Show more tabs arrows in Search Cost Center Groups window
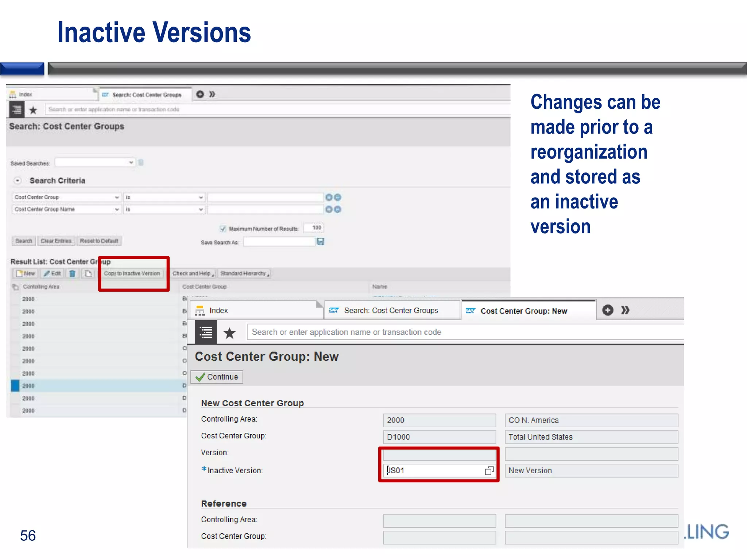The height and width of the screenshot is (560, 747). 212,94
